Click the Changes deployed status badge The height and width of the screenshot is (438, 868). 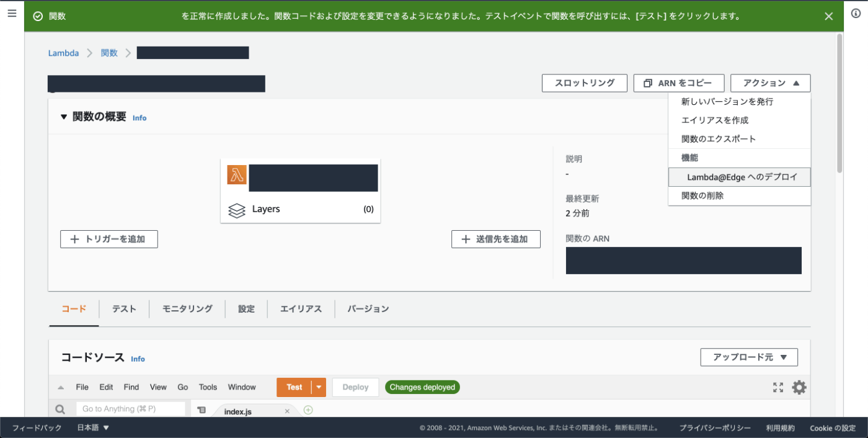422,387
